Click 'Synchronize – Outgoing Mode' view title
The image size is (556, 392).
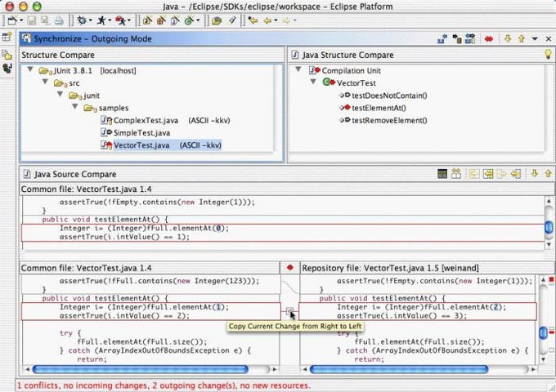click(x=93, y=39)
